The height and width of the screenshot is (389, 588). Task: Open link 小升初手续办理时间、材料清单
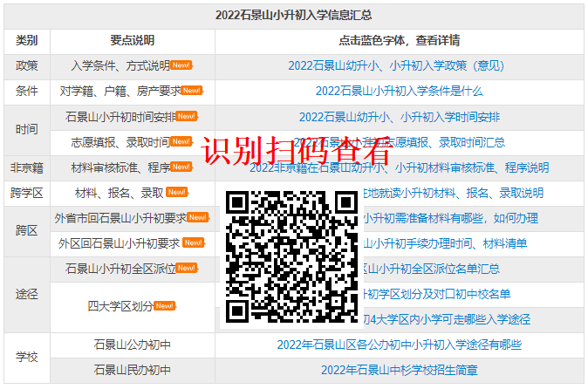click(445, 243)
